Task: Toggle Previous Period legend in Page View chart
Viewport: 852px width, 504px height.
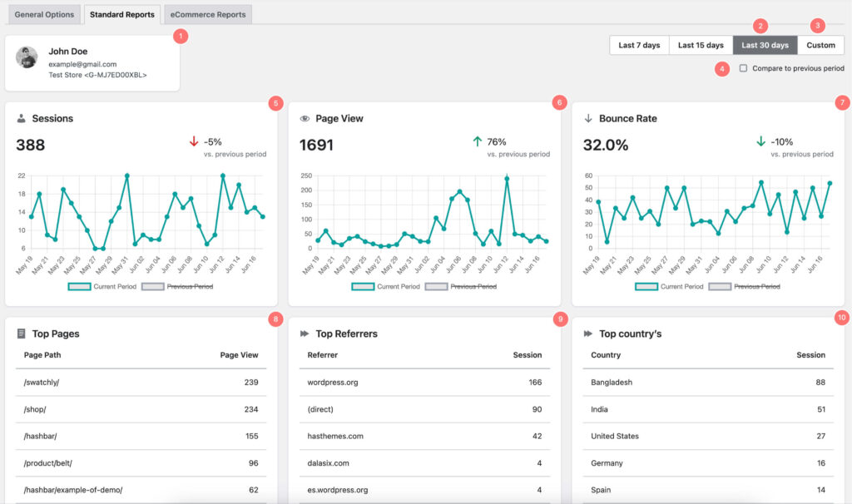Action: click(x=460, y=287)
